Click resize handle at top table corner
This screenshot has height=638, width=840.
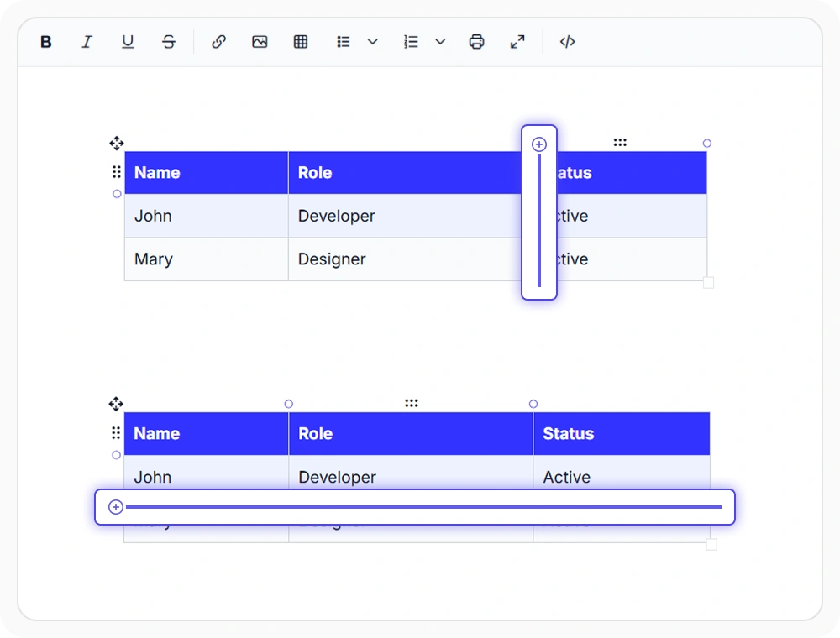click(708, 283)
